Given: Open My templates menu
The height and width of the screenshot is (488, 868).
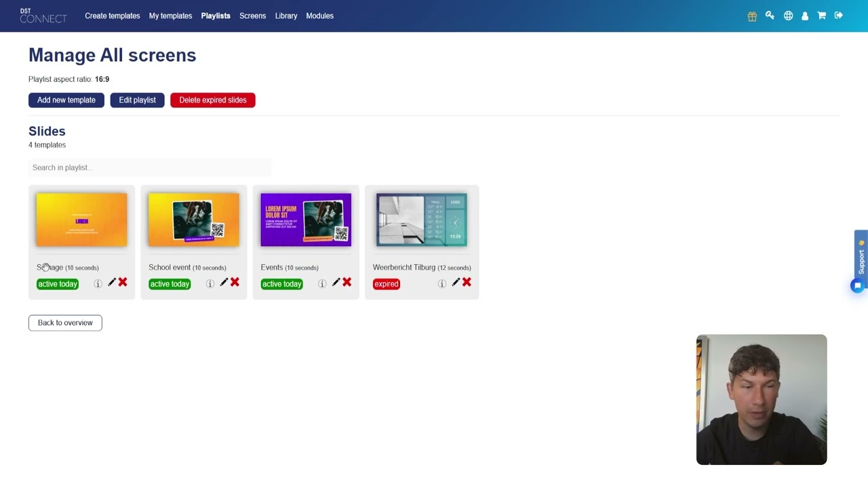Looking at the screenshot, I should click(170, 16).
